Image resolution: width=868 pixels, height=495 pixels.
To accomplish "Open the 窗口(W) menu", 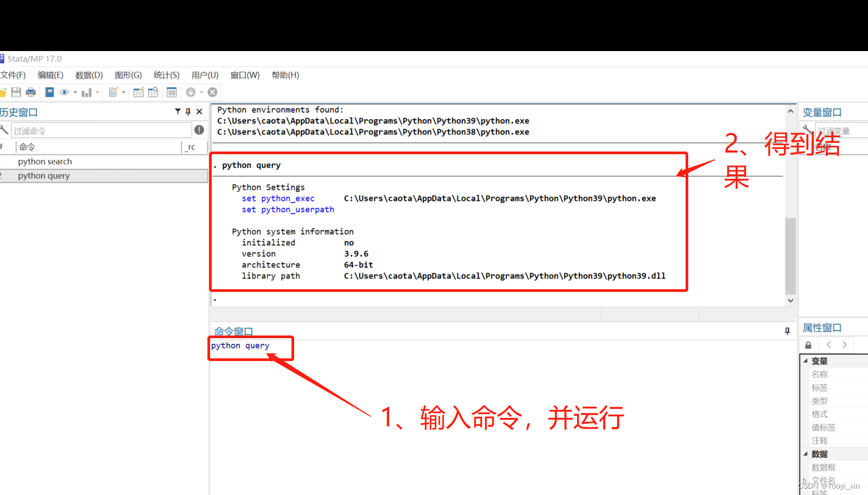I will click(x=245, y=75).
